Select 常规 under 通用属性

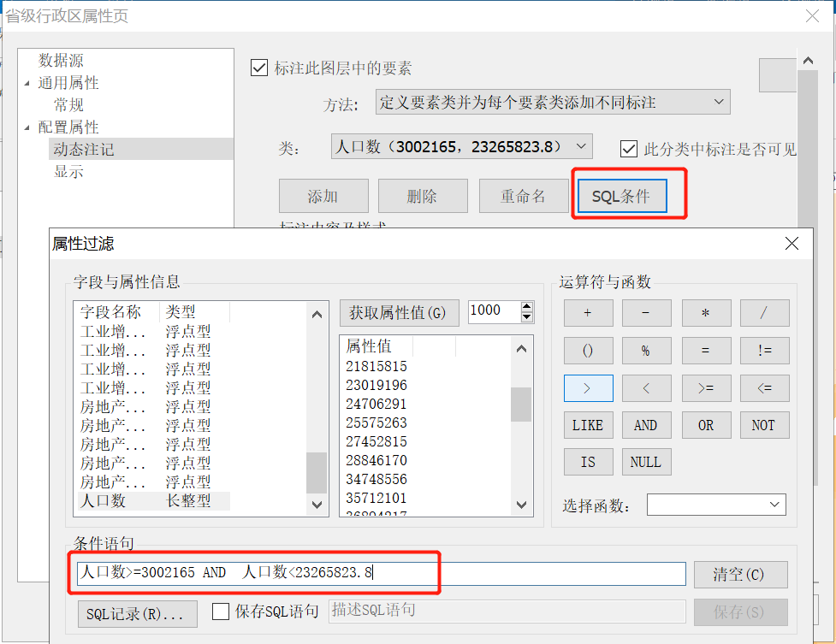tap(69, 105)
